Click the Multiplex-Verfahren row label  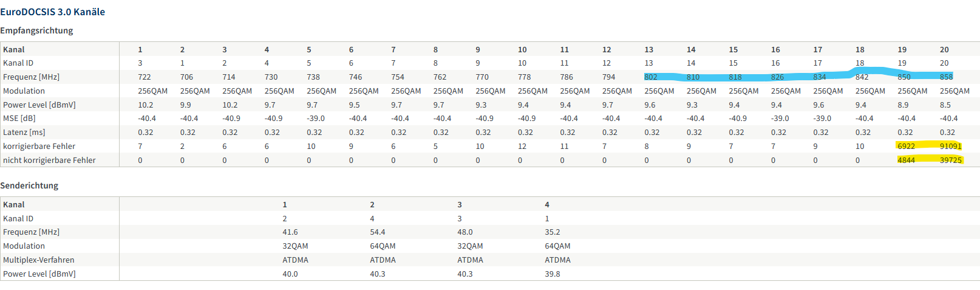tap(38, 260)
